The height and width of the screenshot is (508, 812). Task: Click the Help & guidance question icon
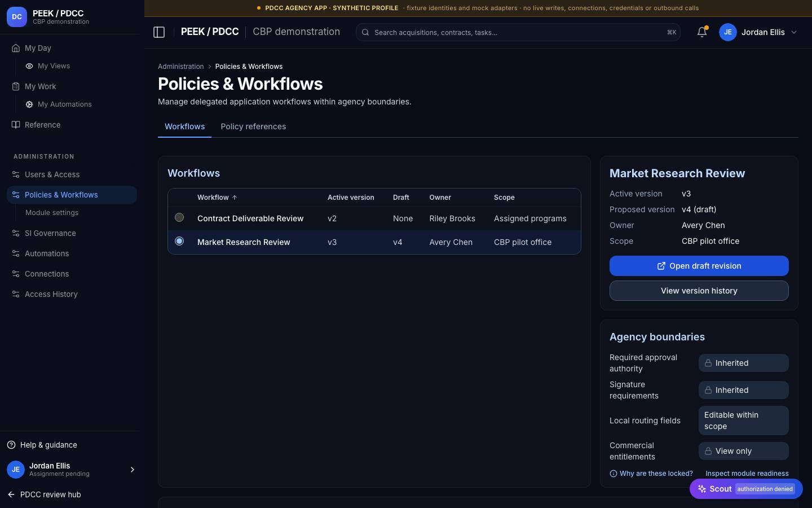11,445
